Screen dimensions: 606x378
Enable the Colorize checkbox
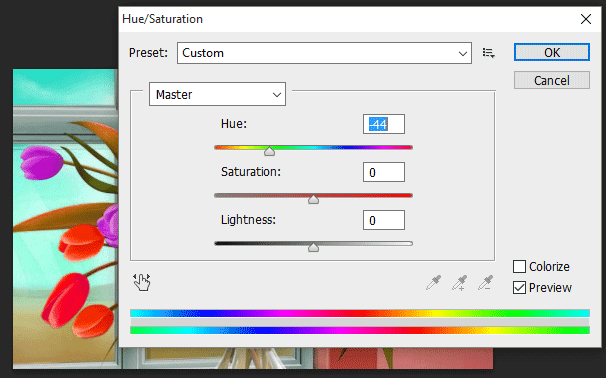pos(519,267)
